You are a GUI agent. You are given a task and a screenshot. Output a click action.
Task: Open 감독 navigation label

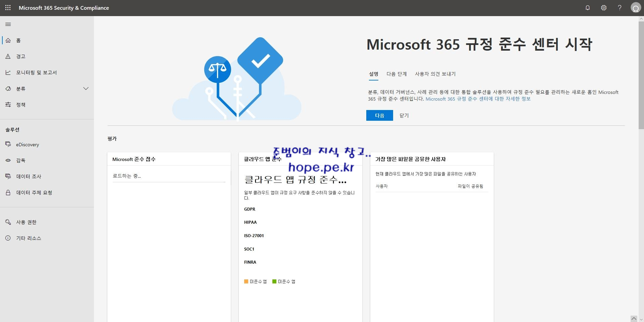21,160
